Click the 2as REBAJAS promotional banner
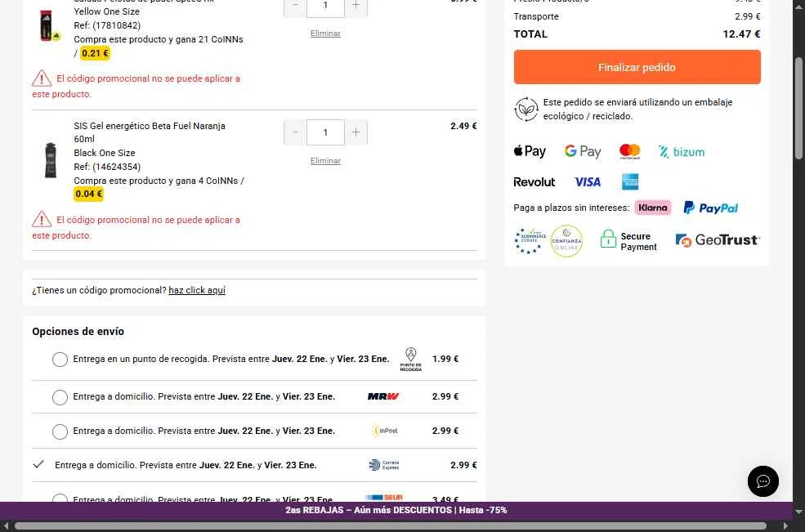The image size is (805, 532). tap(396, 510)
